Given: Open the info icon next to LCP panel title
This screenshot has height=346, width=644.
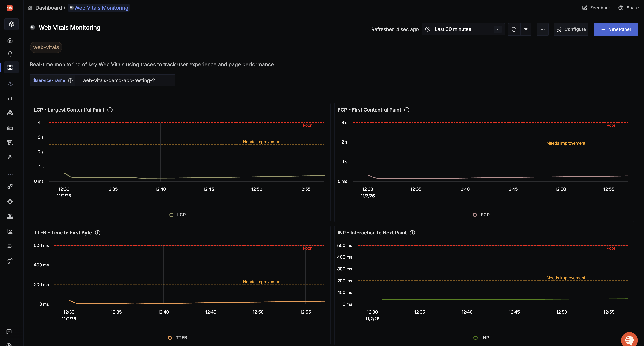Looking at the screenshot, I should coord(110,110).
